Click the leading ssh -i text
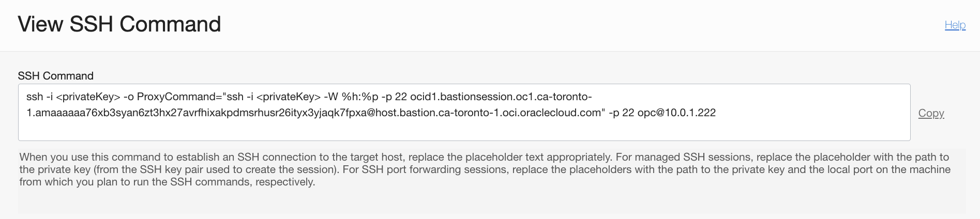 click(x=40, y=97)
